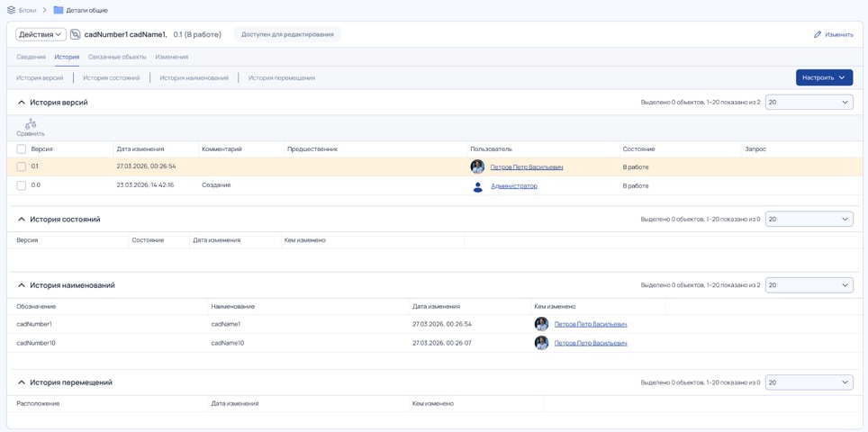Screen dimensions: 868x432
Task: Select the История tab
Action: pyautogui.click(x=67, y=57)
